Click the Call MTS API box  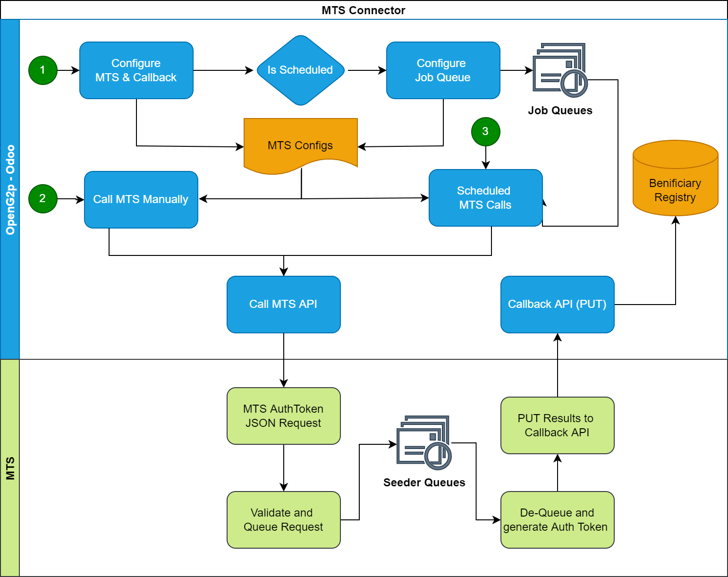tap(283, 304)
